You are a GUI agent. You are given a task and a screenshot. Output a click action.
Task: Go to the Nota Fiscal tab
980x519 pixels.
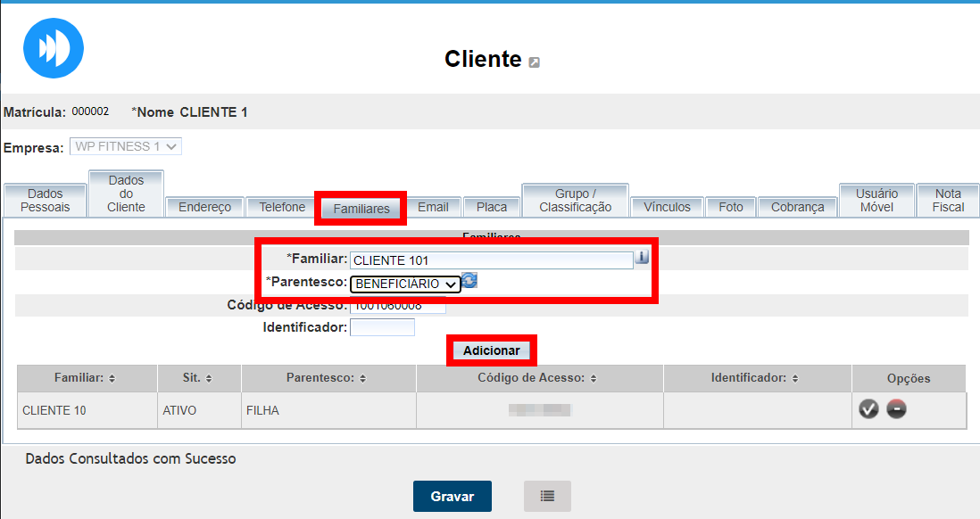coord(948,201)
